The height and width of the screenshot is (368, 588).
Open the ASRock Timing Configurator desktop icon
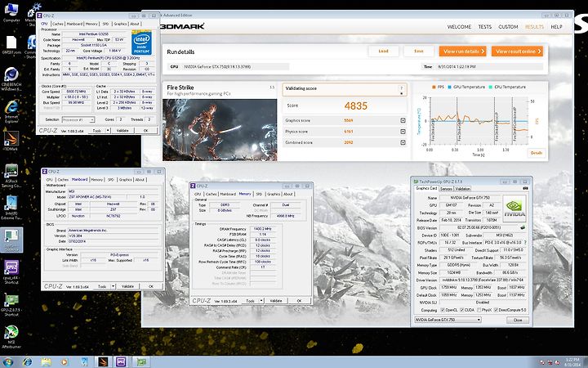(11, 176)
